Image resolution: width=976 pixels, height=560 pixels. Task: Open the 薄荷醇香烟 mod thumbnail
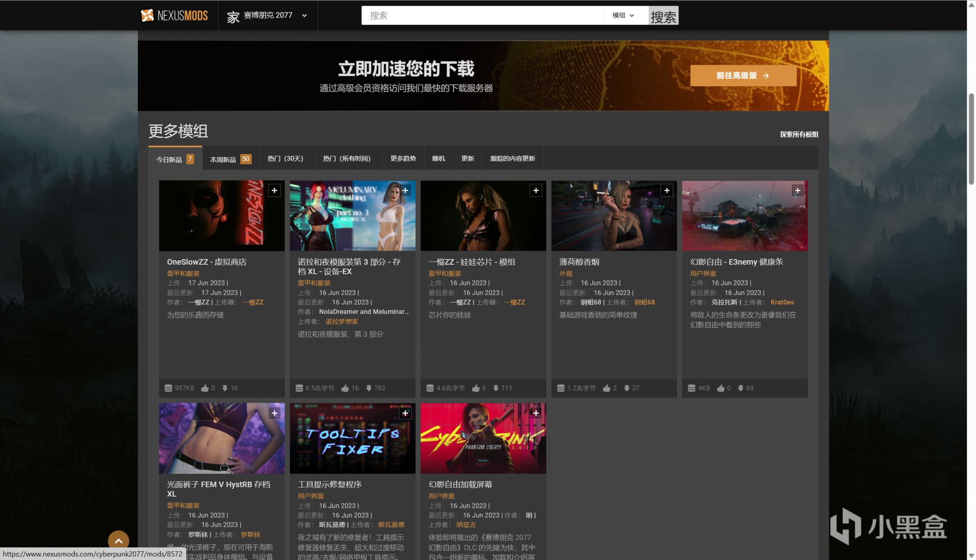(614, 216)
